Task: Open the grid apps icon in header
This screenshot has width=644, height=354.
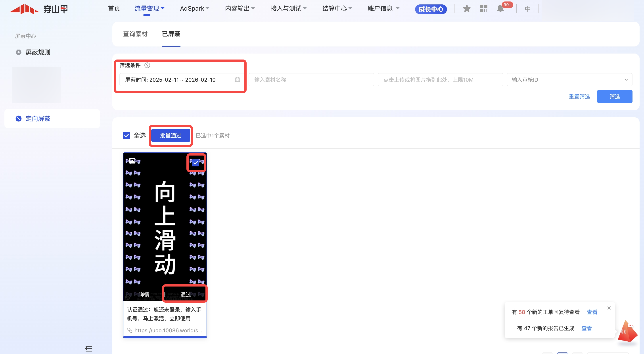Action: click(x=483, y=9)
